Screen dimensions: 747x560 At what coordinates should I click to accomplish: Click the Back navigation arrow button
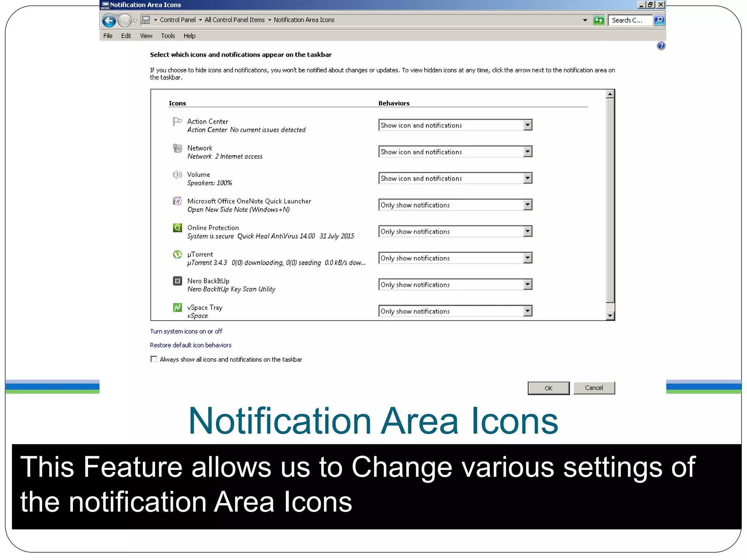click(x=109, y=20)
